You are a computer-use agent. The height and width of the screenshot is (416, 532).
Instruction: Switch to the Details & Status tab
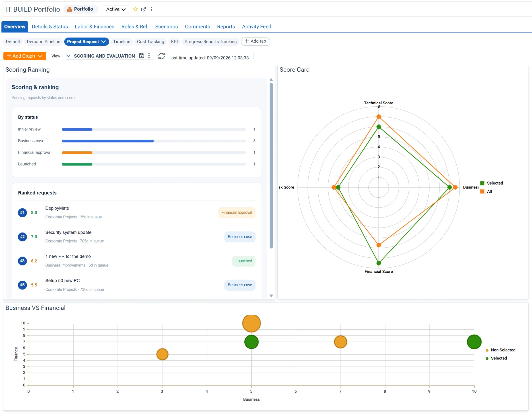click(50, 27)
